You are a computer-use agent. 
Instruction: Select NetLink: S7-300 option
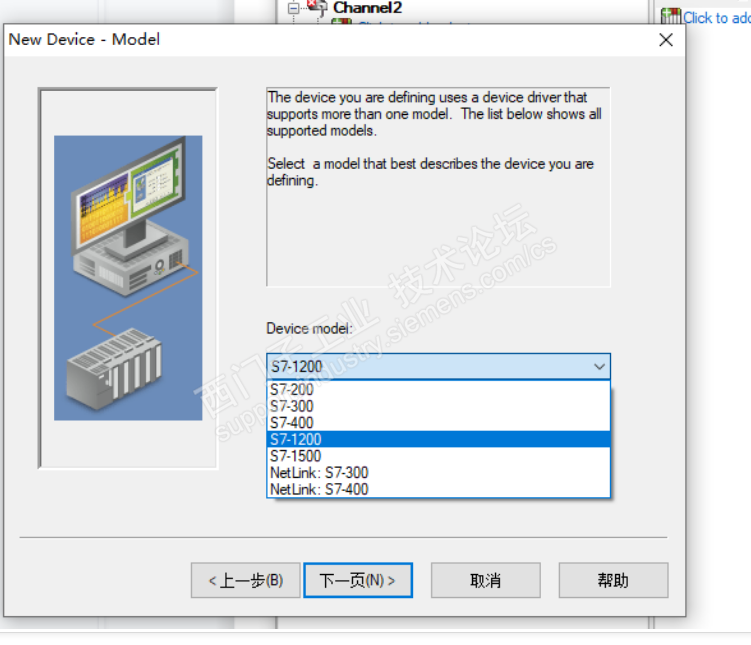pos(438,473)
